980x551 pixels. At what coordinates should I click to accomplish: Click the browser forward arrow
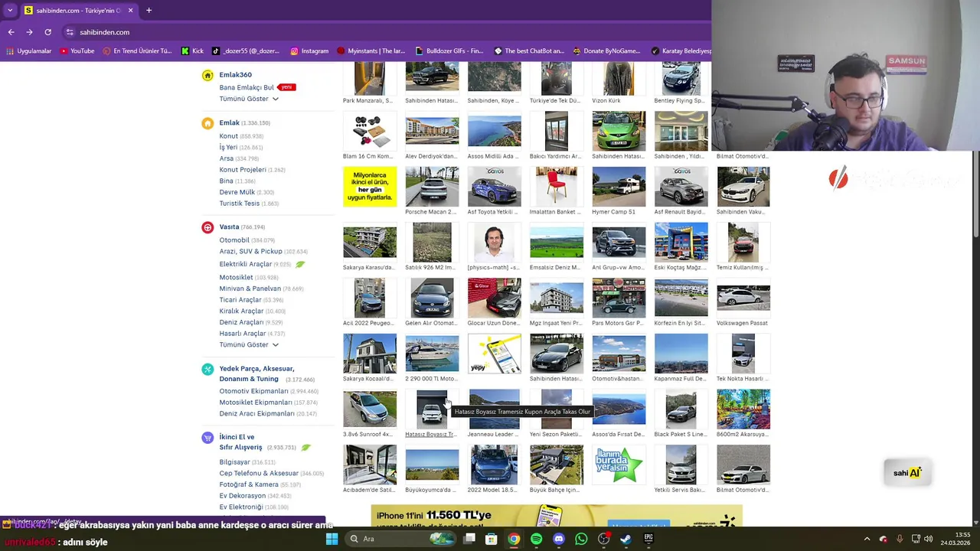(29, 32)
